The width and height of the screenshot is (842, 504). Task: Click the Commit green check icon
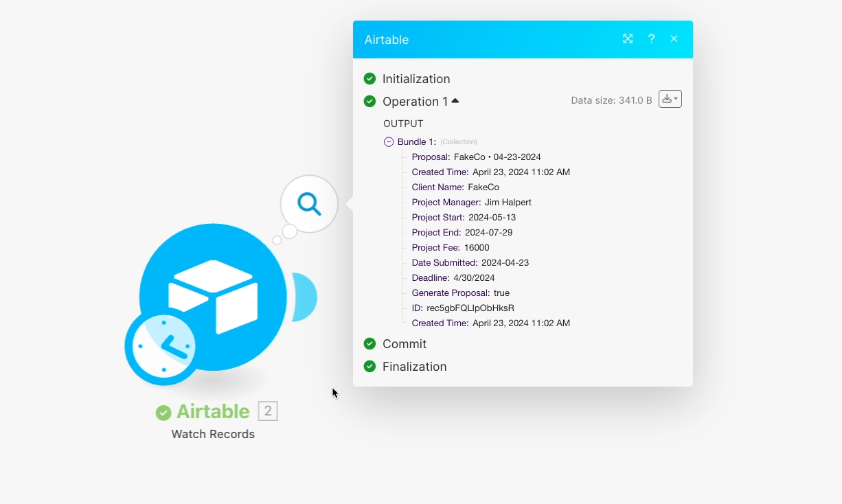tap(369, 343)
